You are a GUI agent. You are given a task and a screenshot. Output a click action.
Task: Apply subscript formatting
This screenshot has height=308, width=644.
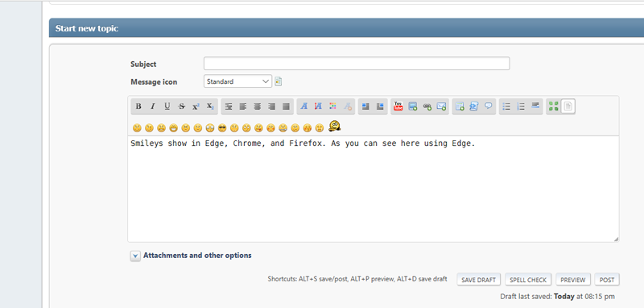point(210,106)
